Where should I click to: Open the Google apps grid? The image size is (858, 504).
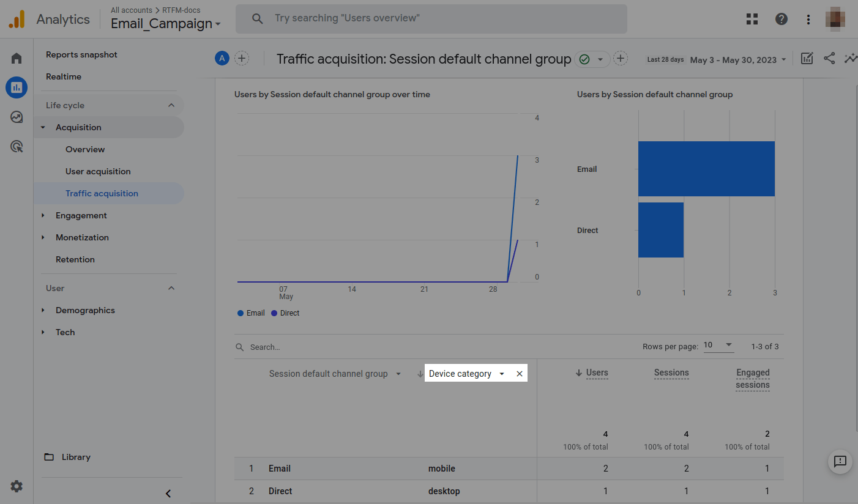(752, 19)
